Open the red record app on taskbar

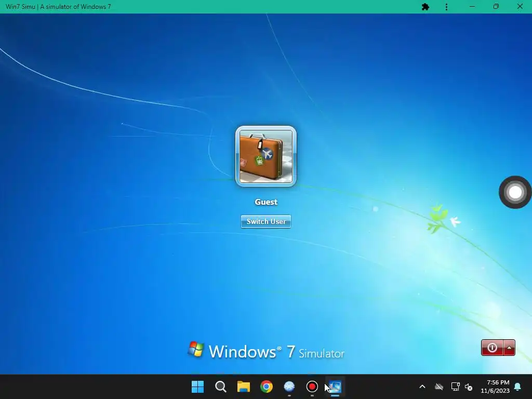point(312,387)
